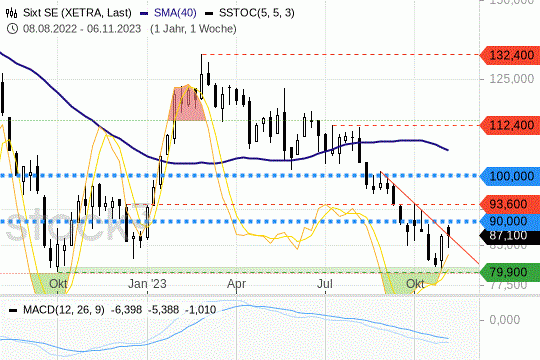Click the 125,000 axis label
Image resolution: width=540 pixels, height=360 pixels.
point(512,79)
